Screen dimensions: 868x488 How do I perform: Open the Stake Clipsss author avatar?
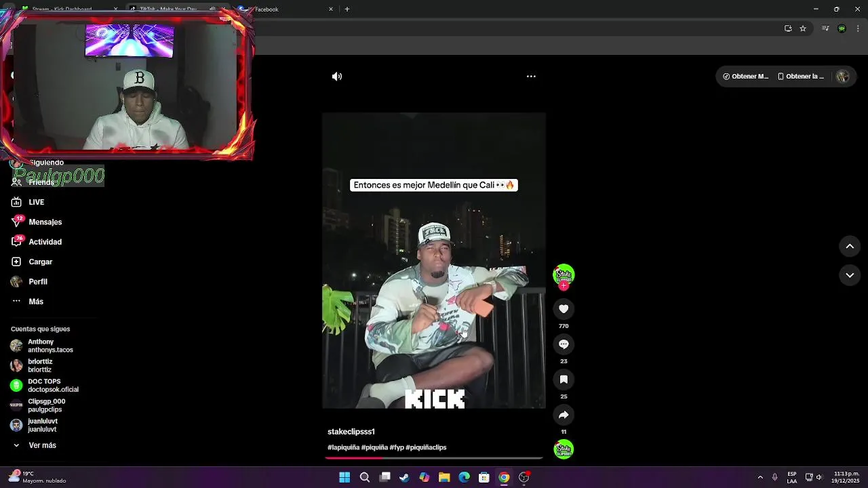(564, 274)
